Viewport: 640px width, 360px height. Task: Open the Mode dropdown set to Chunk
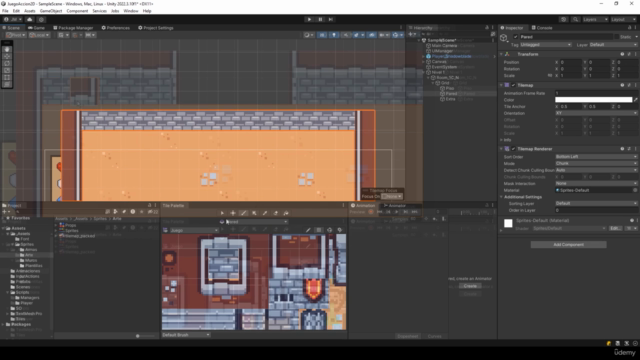tap(596, 163)
